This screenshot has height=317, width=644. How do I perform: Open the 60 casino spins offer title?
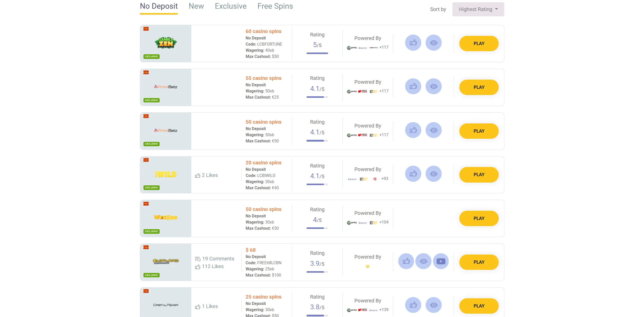[x=263, y=31]
